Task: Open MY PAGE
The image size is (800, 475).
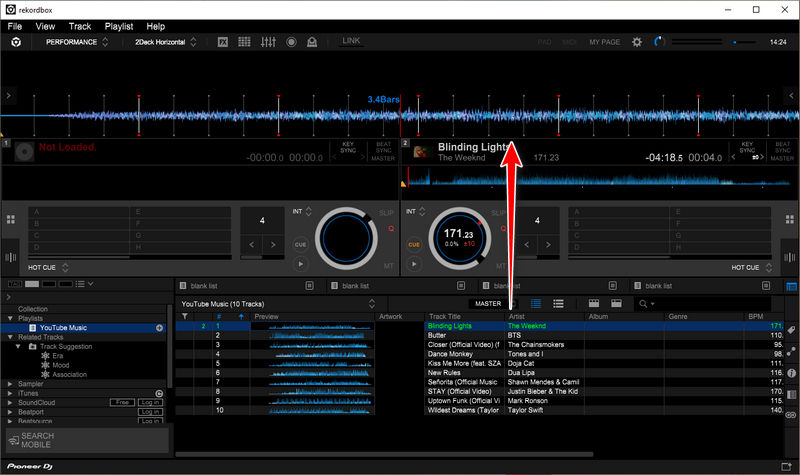Action: pyautogui.click(x=605, y=42)
